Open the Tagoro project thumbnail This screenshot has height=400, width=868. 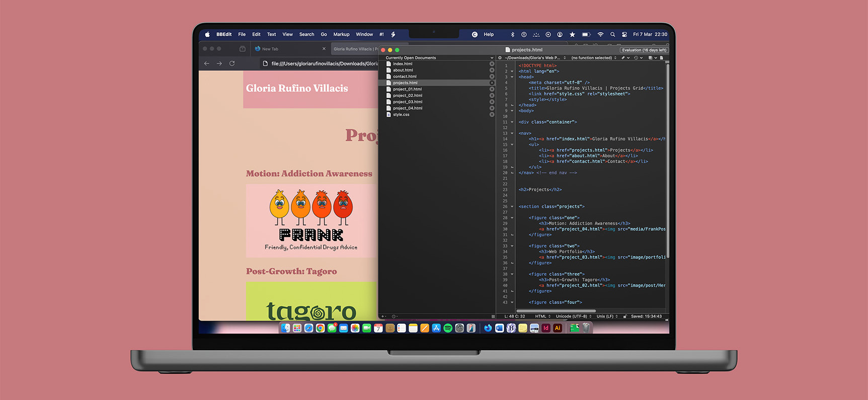(x=311, y=301)
